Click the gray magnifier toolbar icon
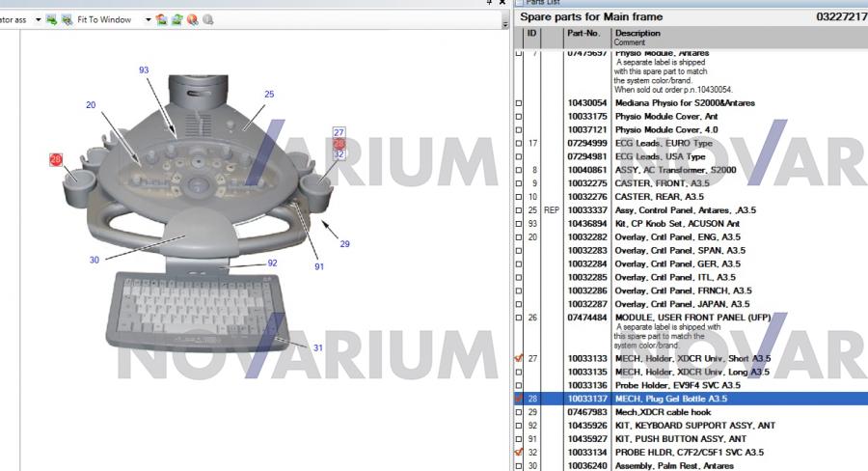Viewport: 868px width, 471px height. pyautogui.click(x=207, y=19)
